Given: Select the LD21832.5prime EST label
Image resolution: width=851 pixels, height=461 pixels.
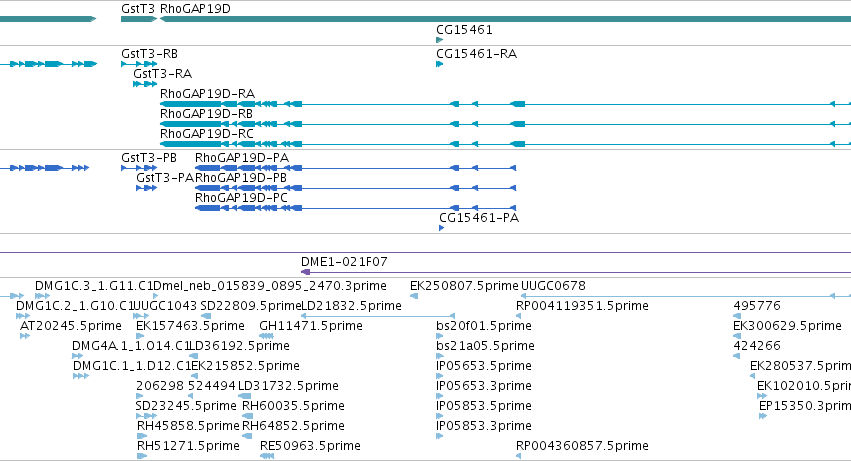Looking at the screenshot, I should pyautogui.click(x=352, y=306).
